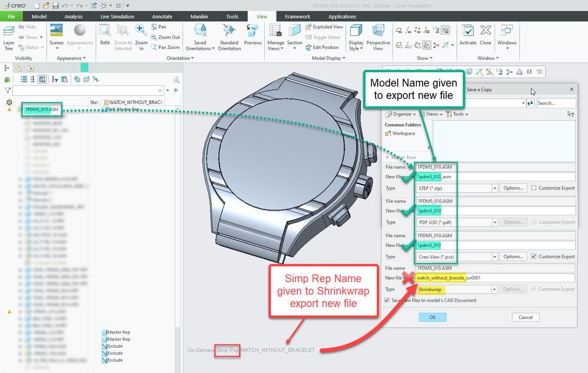Click the refresh icon beside the path box
Image resolution: width=588 pixels, height=373 pixels.
(x=530, y=103)
